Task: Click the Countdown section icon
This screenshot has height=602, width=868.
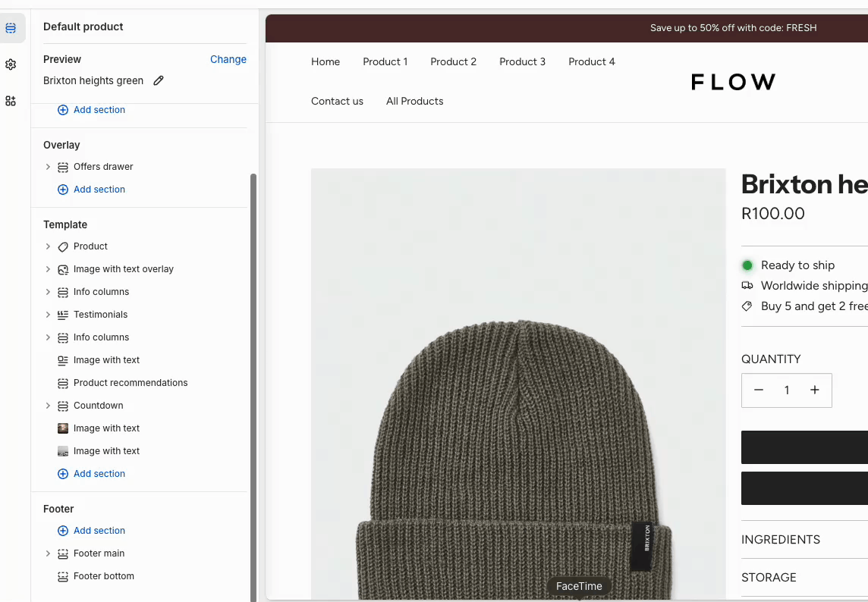Action: point(63,406)
